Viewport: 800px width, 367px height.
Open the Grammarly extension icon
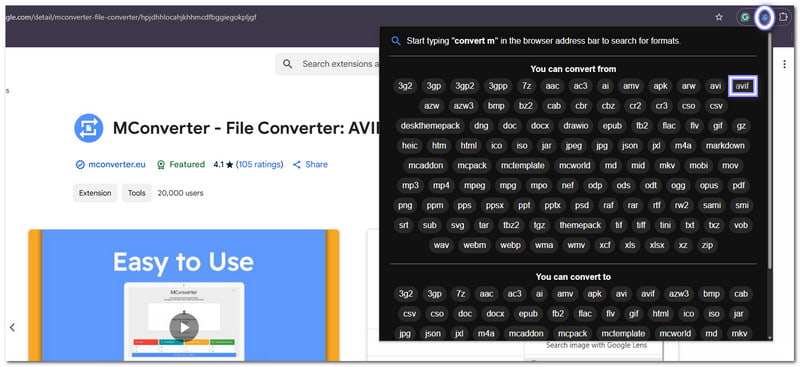click(x=745, y=17)
